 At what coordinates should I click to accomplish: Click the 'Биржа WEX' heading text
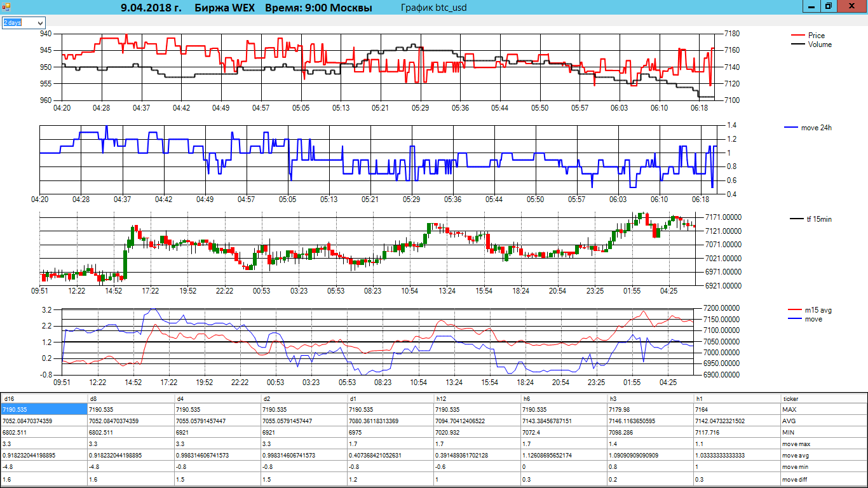pyautogui.click(x=224, y=8)
